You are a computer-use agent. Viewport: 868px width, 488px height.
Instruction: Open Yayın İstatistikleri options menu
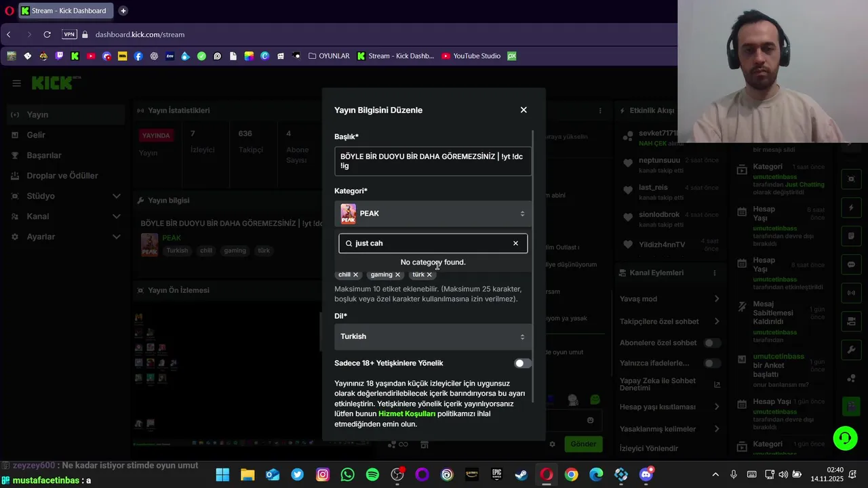pos(600,110)
